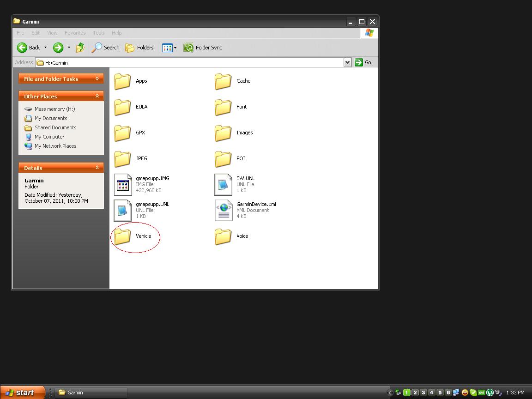Switch to virtual desktop 1 in tray
The image size is (532, 399).
click(406, 393)
